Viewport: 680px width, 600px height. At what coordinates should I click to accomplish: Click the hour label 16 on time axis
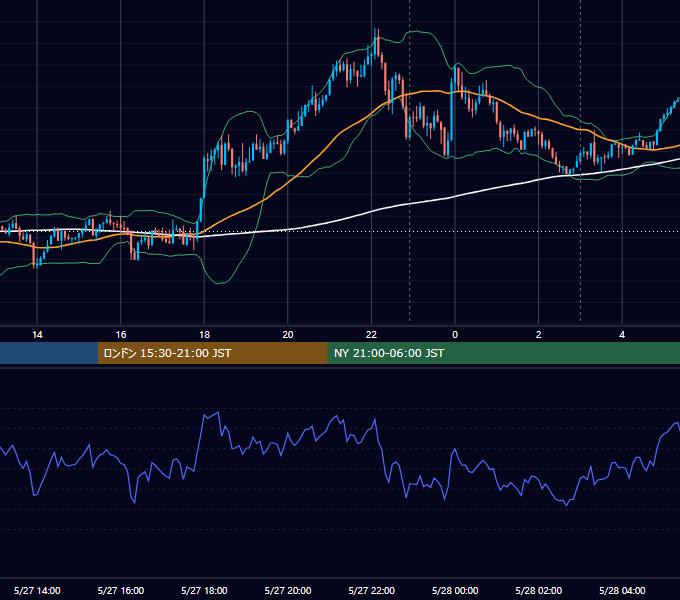coord(121,335)
